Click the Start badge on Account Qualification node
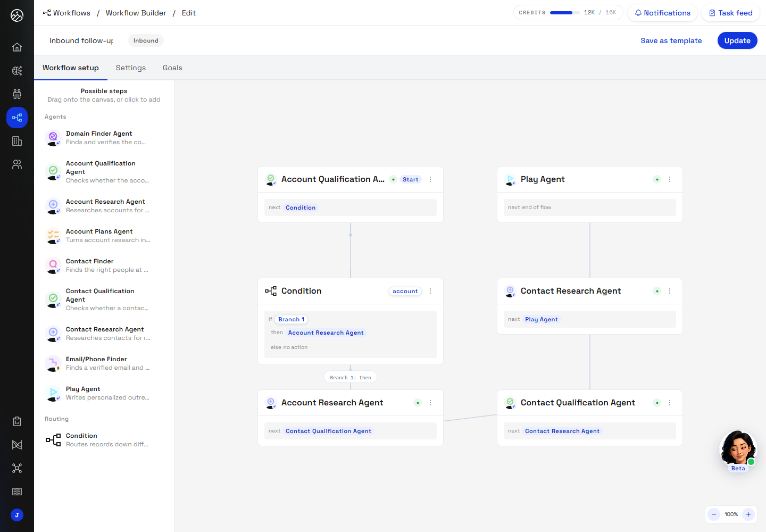This screenshot has height=532, width=766. 411,179
